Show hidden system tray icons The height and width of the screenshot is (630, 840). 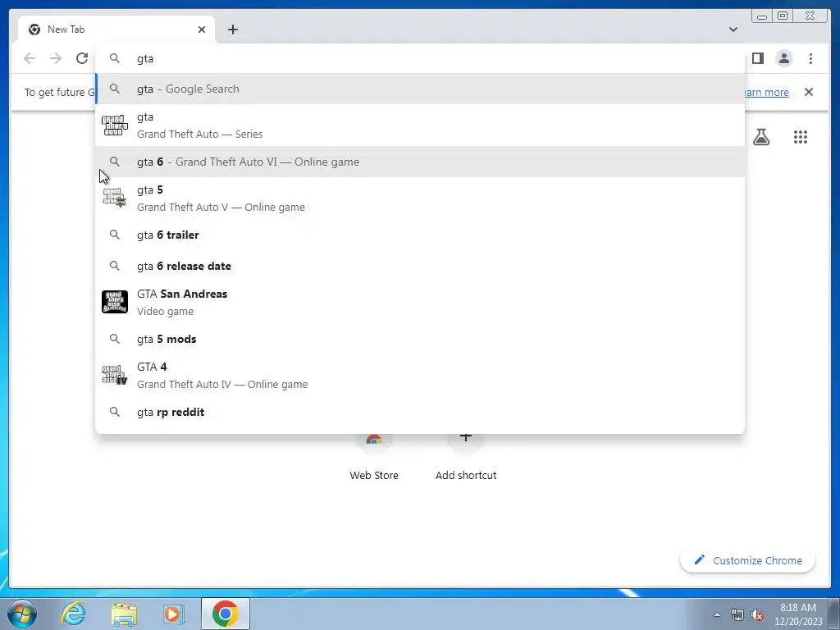[717, 614]
